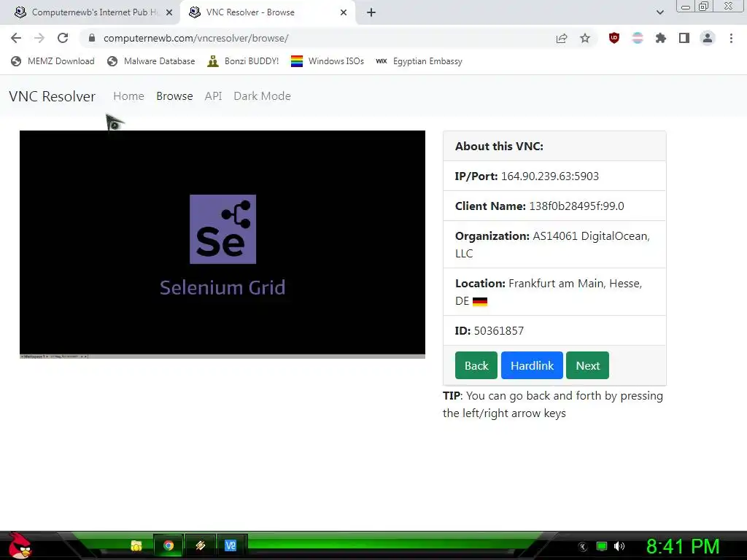The height and width of the screenshot is (560, 747).
Task: Open the Chrome three-dot menu
Action: tap(731, 38)
